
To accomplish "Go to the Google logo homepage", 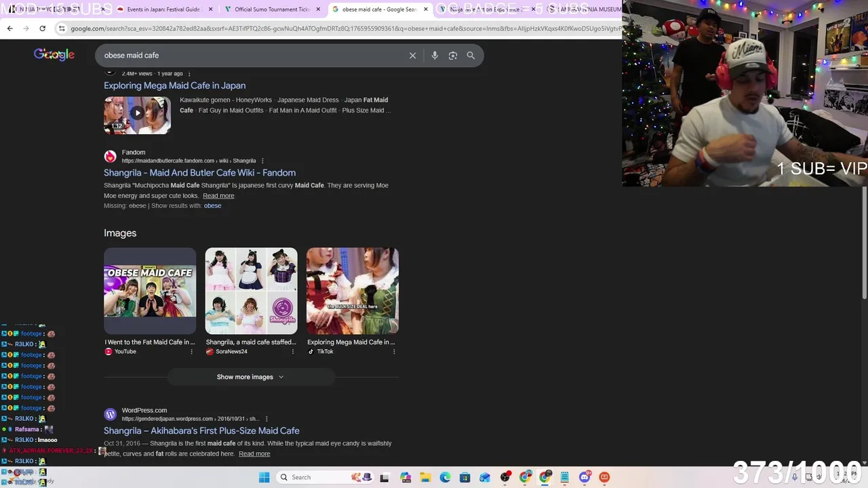I will (x=54, y=55).
